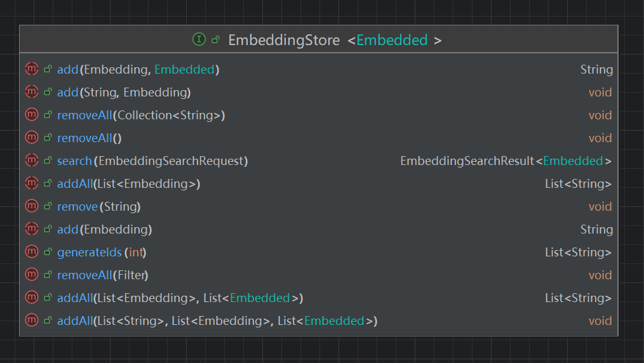Click the method icon for remove(String)
This screenshot has height=363, width=644.
31,206
